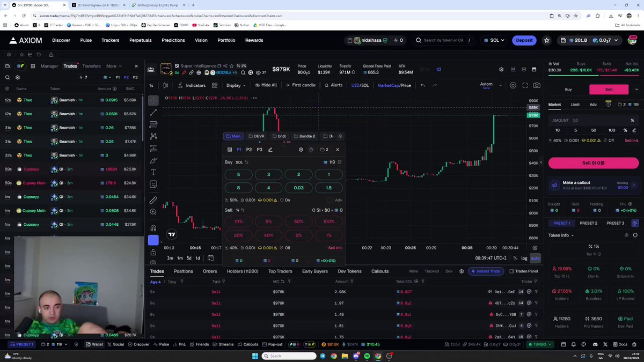Click the chart Alerts bell

coord(333,85)
